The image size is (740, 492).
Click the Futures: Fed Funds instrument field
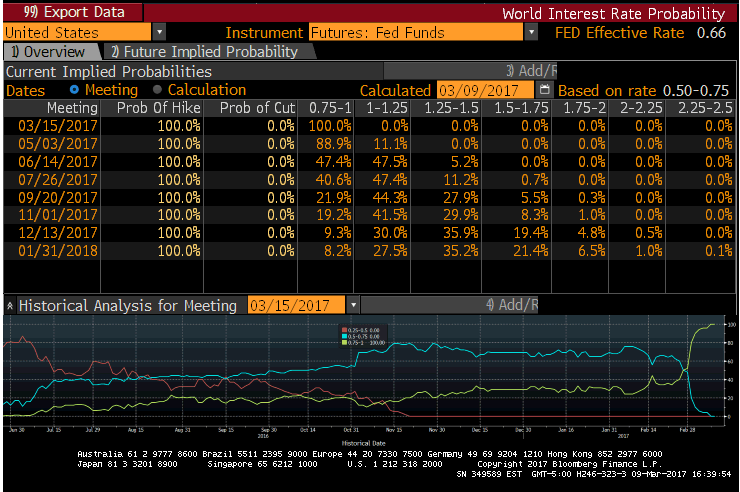coord(416,33)
